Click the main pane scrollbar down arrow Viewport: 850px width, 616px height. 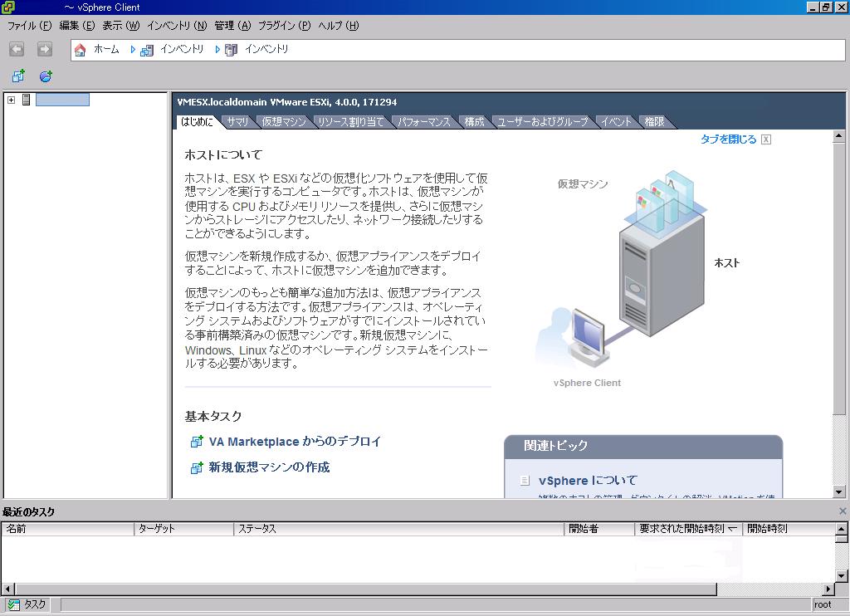tap(838, 491)
